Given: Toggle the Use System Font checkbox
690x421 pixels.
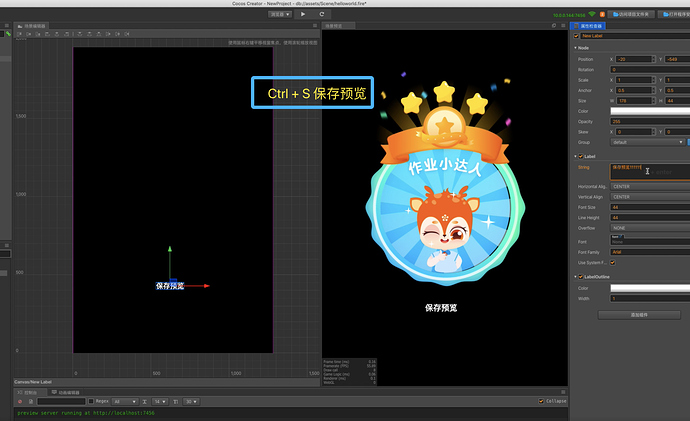Looking at the screenshot, I should click(613, 263).
